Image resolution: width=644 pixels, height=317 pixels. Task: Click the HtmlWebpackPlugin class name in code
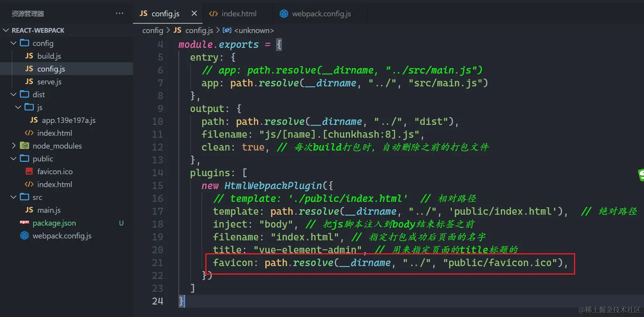273,186
